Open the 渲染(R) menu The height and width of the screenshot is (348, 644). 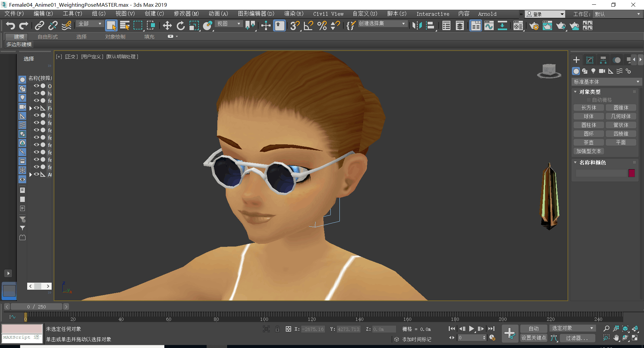click(x=293, y=14)
